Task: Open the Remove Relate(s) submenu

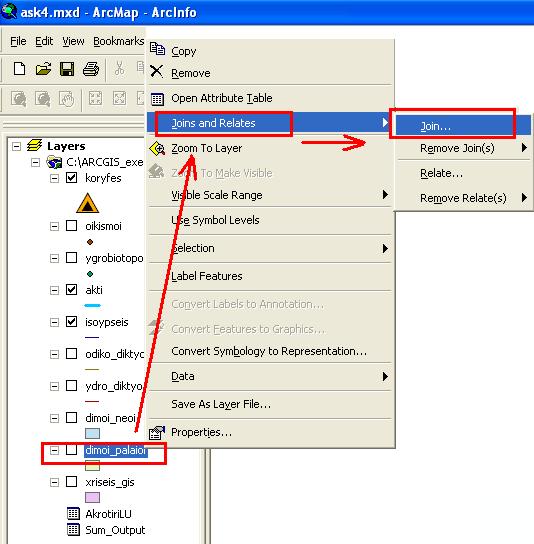Action: [463, 198]
